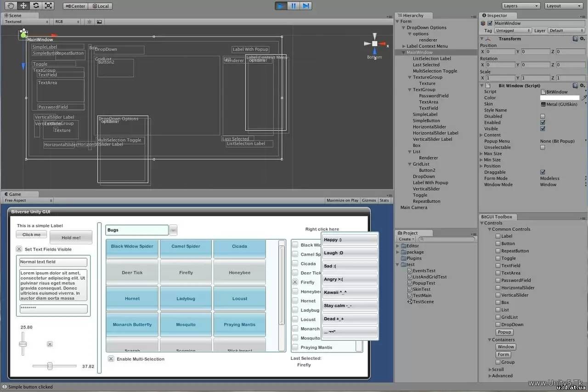
Task: Toggle Maximize on Play button
Action: tap(342, 201)
